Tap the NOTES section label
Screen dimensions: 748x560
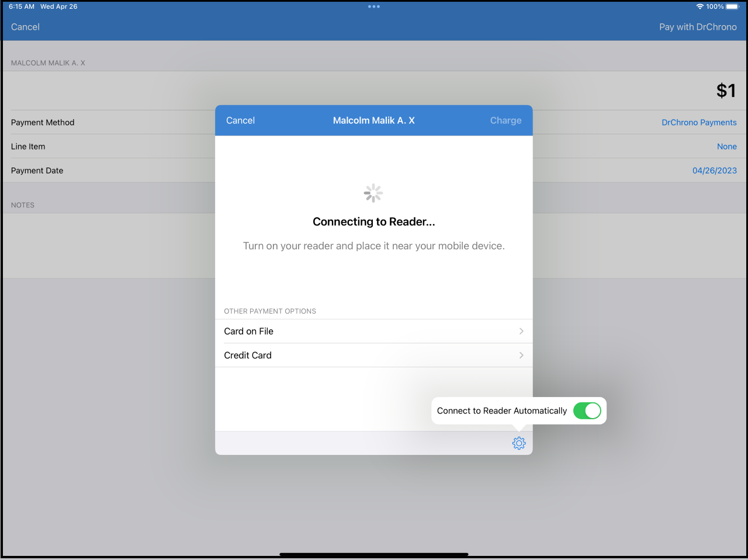(23, 205)
